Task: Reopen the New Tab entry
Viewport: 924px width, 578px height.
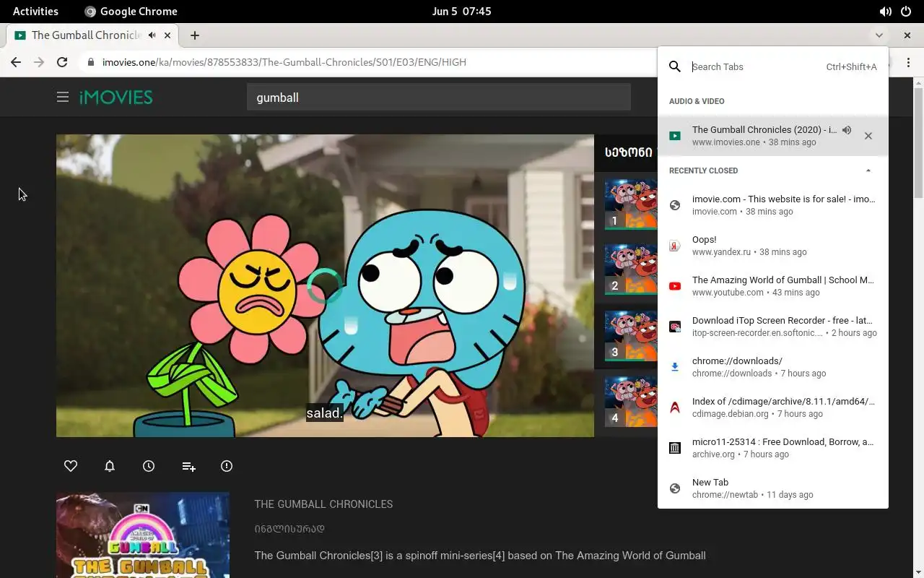Action: click(x=773, y=488)
